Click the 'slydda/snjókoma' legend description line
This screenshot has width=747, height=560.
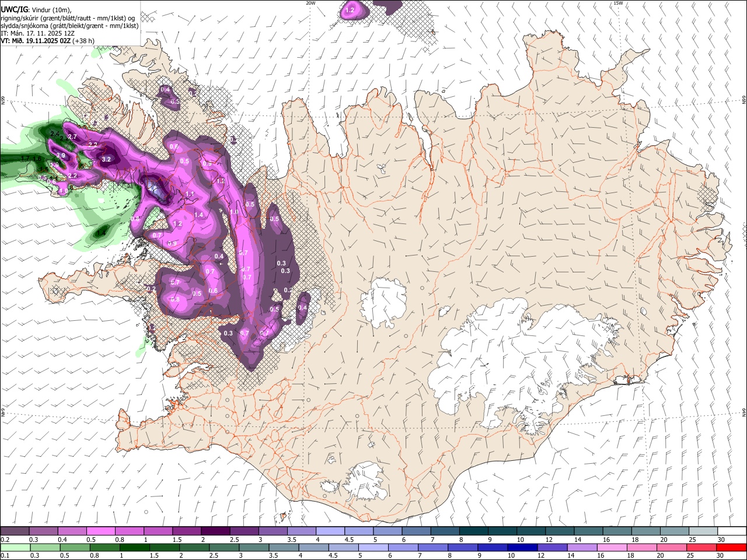[69, 26]
